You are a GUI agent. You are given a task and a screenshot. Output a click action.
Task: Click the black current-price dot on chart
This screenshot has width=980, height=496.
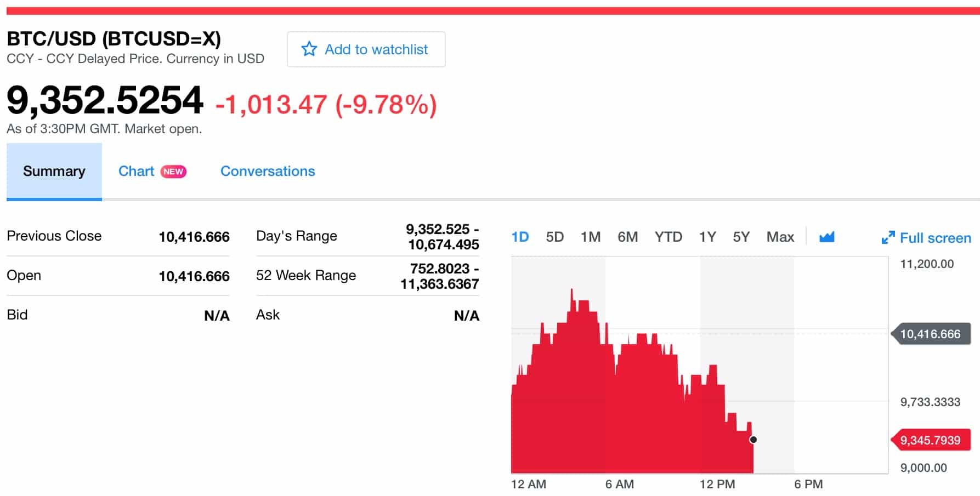(x=753, y=440)
